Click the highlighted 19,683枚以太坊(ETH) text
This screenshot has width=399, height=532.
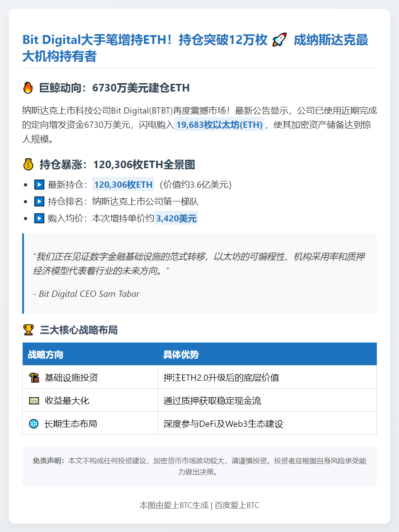tap(219, 125)
